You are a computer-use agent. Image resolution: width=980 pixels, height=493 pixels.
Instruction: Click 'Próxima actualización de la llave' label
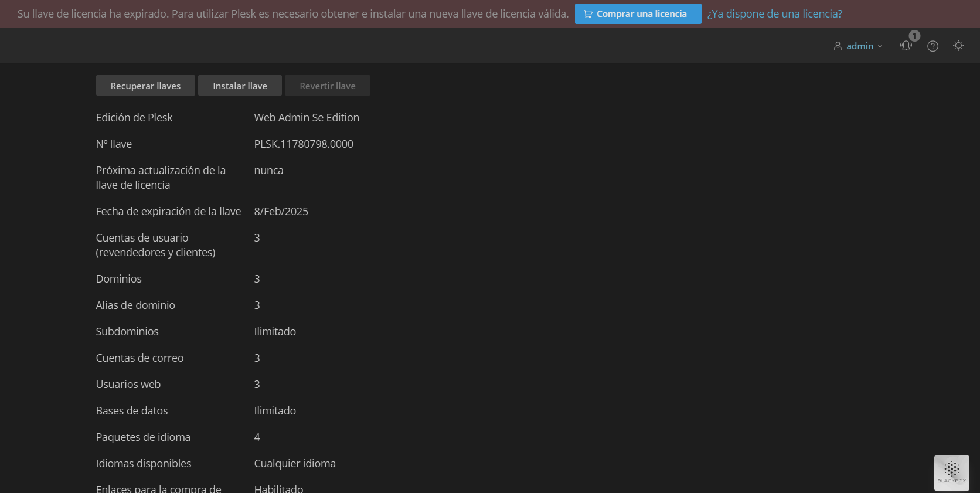(x=161, y=177)
